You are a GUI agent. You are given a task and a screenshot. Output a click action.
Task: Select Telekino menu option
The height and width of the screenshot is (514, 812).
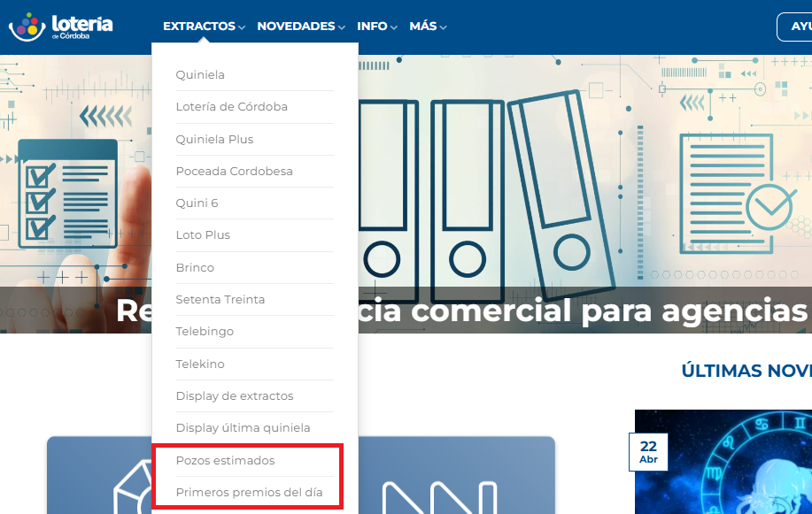point(200,364)
